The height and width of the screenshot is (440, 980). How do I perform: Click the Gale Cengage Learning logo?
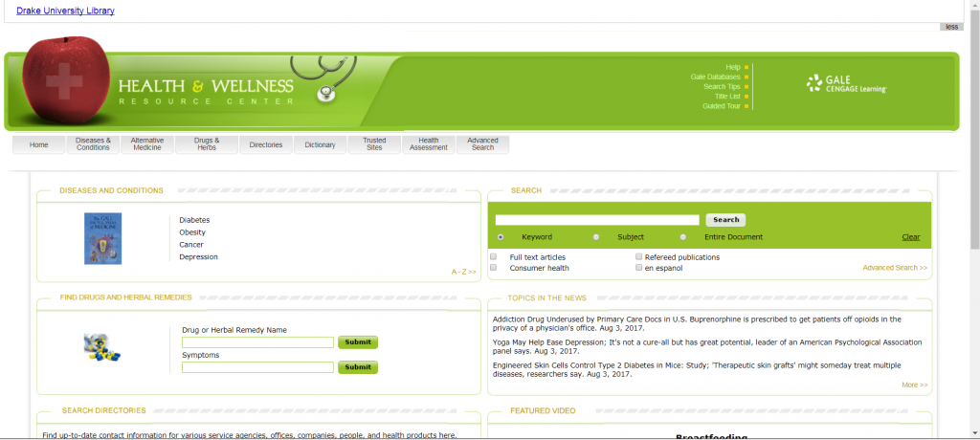coord(846,84)
